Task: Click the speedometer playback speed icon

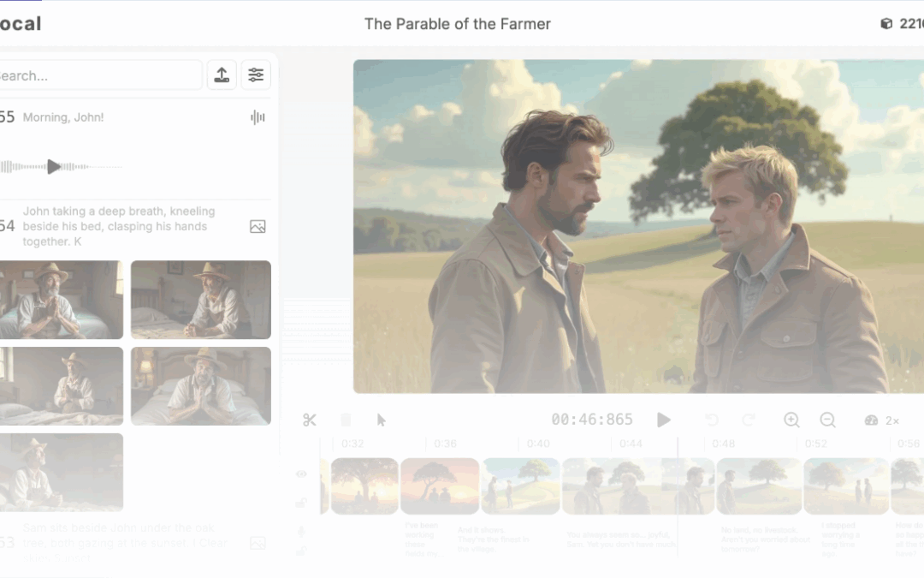Action: pos(871,420)
